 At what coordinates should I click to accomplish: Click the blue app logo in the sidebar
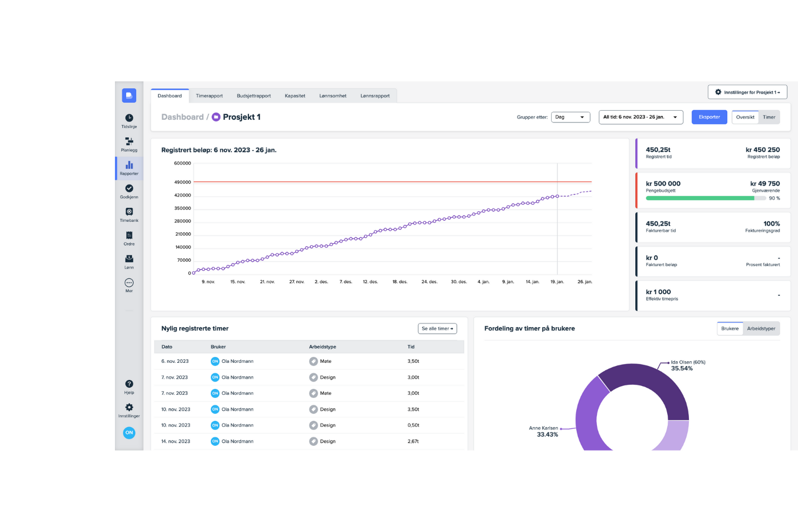click(129, 95)
